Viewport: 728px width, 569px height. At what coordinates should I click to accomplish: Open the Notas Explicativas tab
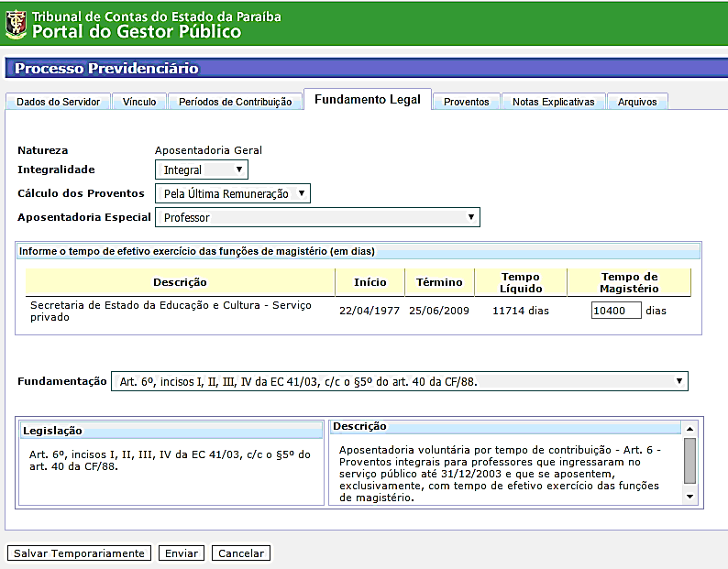coord(554,102)
